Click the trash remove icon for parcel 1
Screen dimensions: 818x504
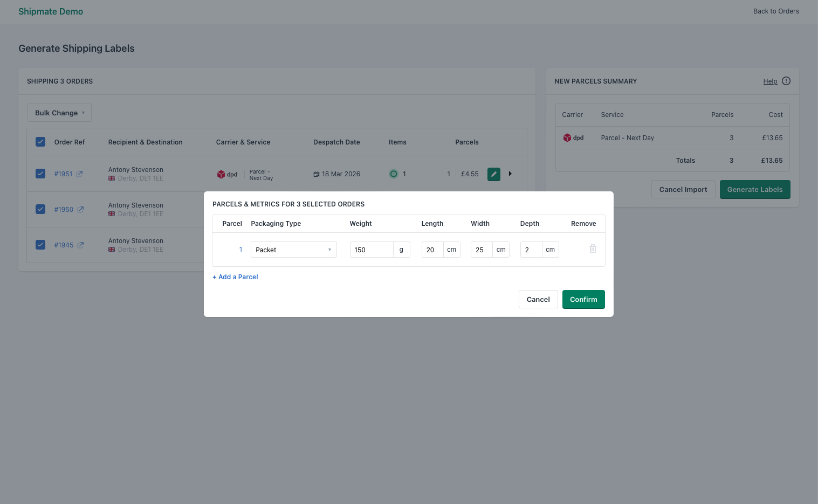point(593,248)
